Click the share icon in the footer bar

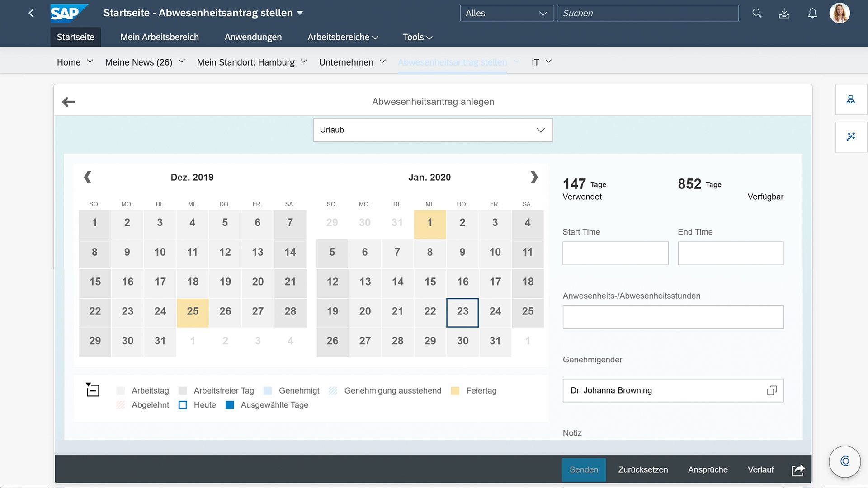pos(798,470)
